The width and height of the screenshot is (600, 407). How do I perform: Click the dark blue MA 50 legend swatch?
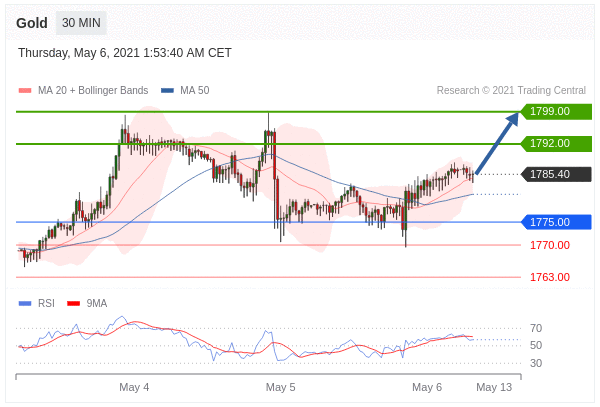(x=167, y=91)
